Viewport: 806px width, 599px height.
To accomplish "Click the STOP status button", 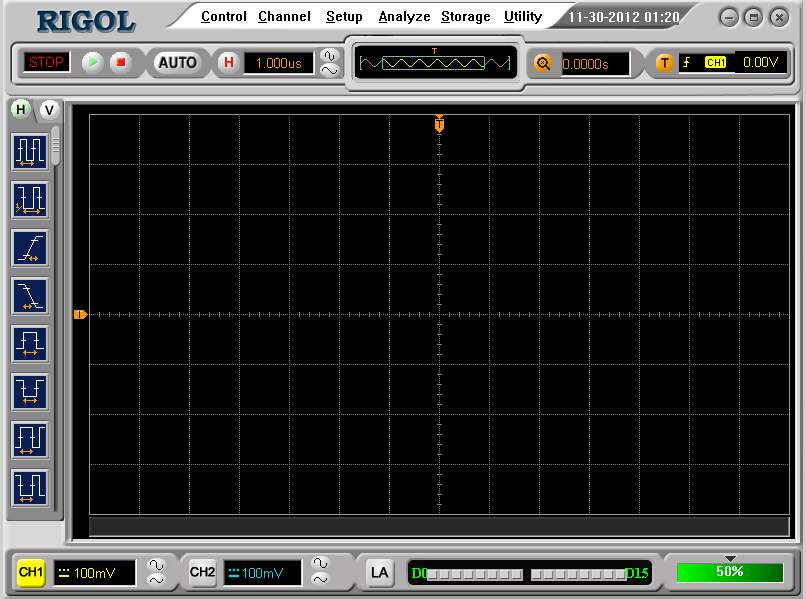I will click(45, 62).
